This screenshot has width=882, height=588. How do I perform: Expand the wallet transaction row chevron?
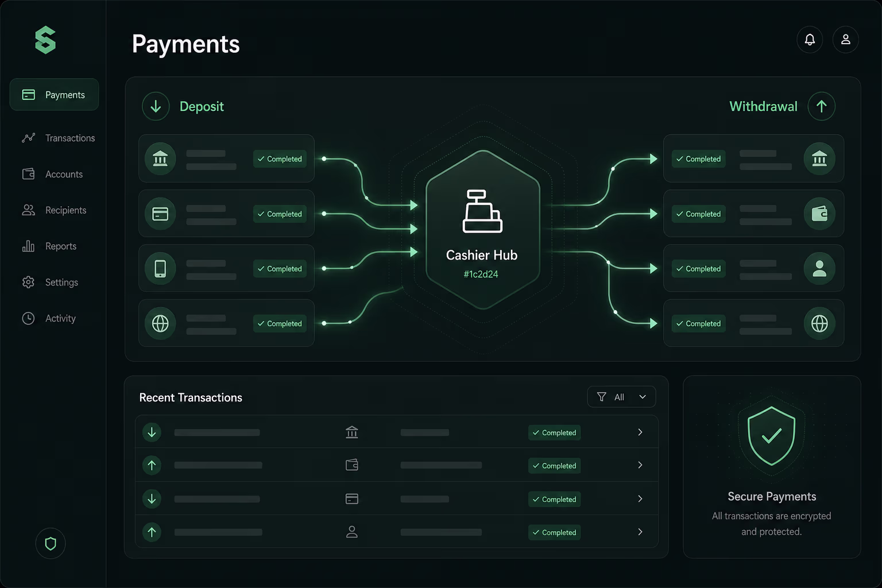(640, 465)
